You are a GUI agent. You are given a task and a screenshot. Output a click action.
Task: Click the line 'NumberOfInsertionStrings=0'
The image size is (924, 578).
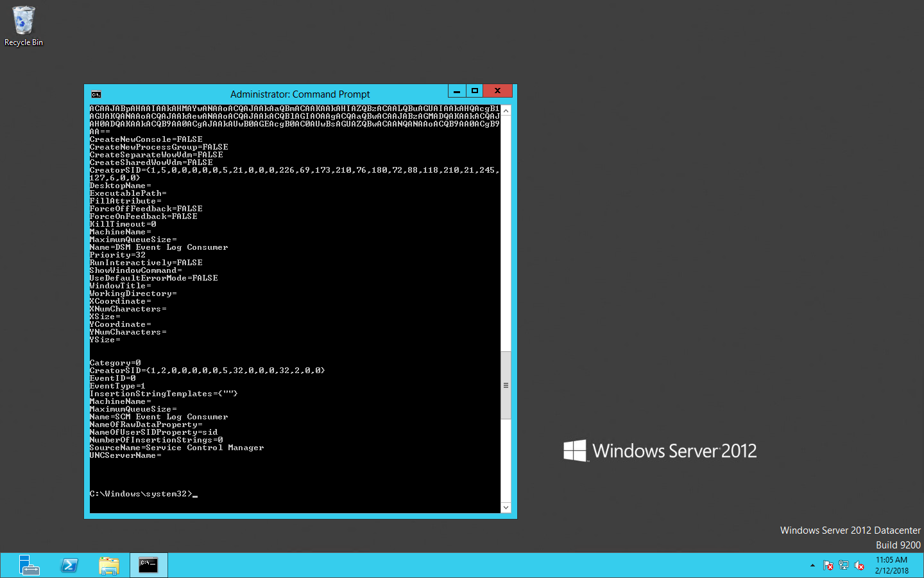click(x=156, y=440)
